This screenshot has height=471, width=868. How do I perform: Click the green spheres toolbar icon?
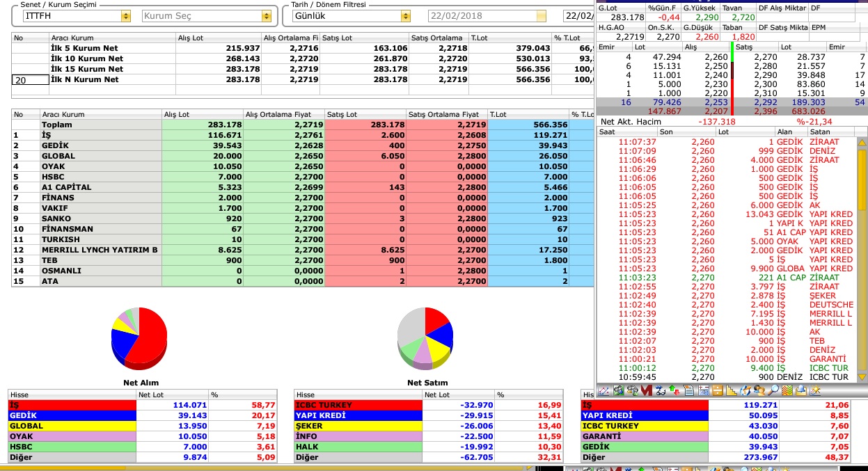(618, 391)
